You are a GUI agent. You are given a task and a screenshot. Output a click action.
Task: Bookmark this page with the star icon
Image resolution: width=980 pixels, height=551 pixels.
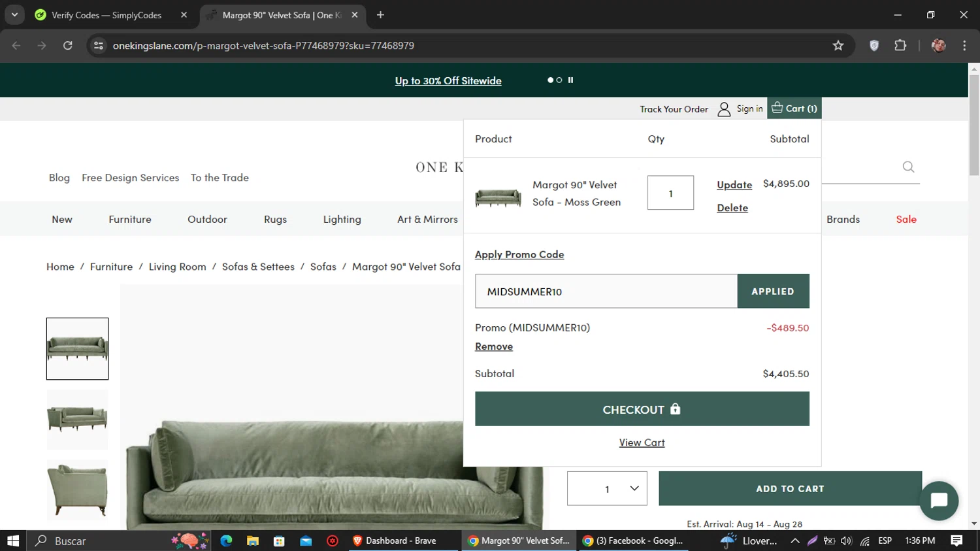(x=838, y=46)
